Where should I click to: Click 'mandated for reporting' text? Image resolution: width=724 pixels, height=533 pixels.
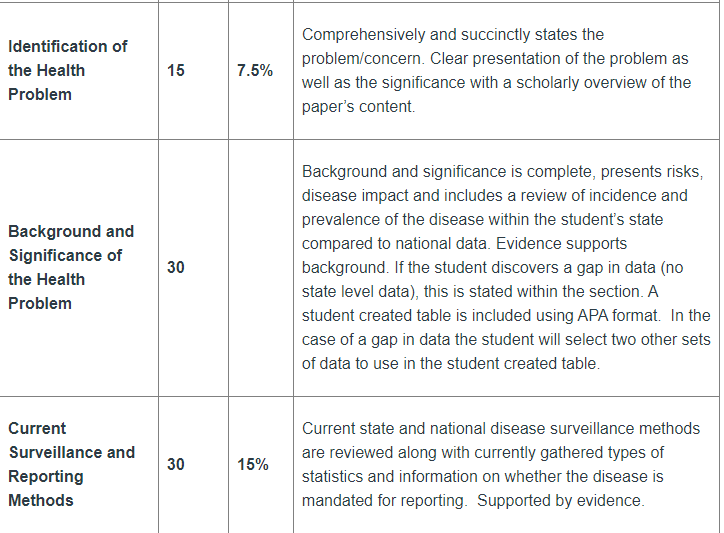click(384, 500)
